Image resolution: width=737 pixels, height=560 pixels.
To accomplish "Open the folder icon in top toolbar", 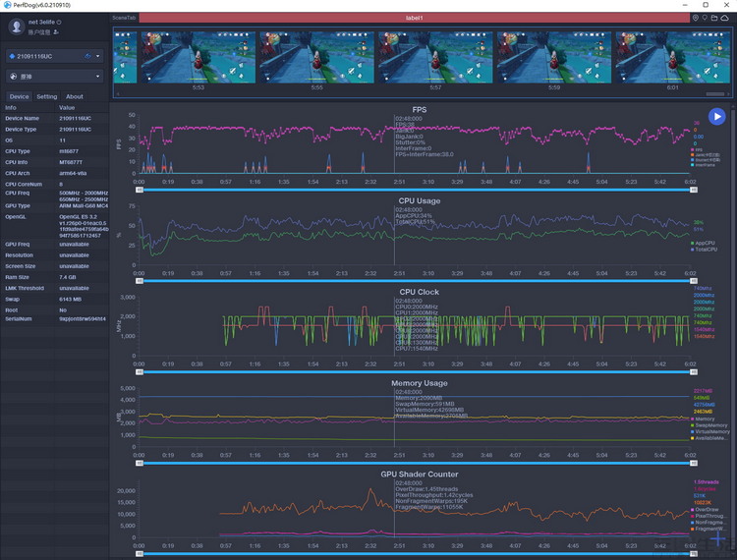I will pyautogui.click(x=714, y=18).
